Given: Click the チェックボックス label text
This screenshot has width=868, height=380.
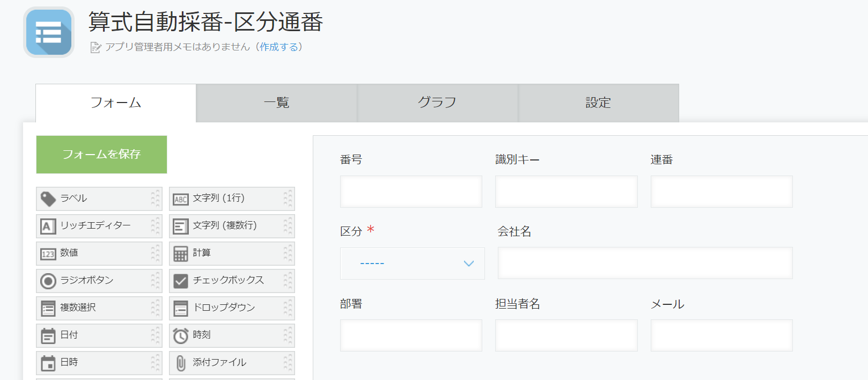Looking at the screenshot, I should click(x=228, y=280).
